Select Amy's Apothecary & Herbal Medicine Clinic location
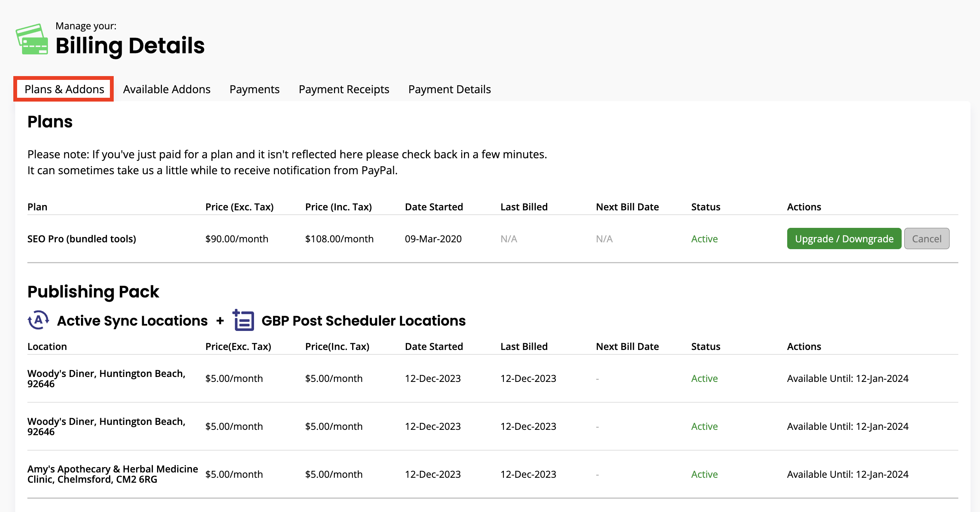Screen dimensions: 980x512 click(113, 474)
